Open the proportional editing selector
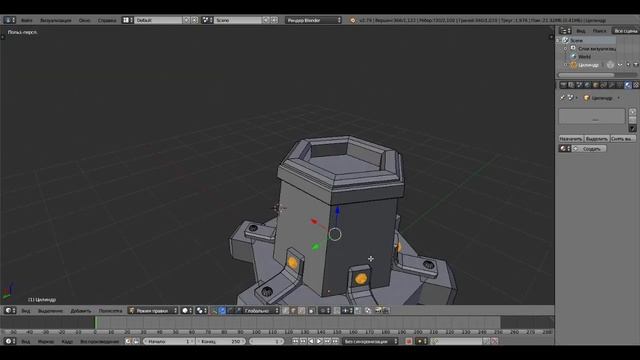The height and width of the screenshot is (360, 640). click(x=325, y=311)
